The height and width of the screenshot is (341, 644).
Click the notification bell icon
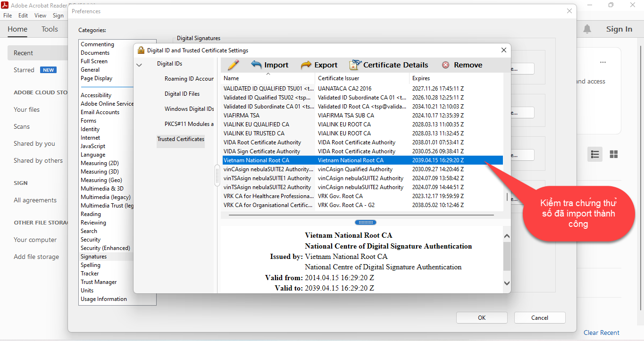[x=587, y=29]
